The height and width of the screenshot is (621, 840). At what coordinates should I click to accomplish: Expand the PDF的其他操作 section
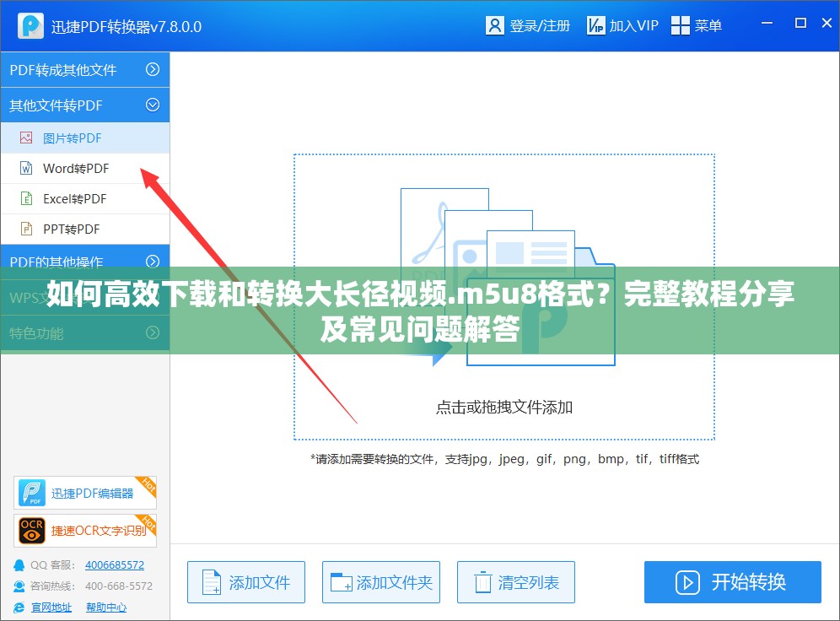(153, 262)
